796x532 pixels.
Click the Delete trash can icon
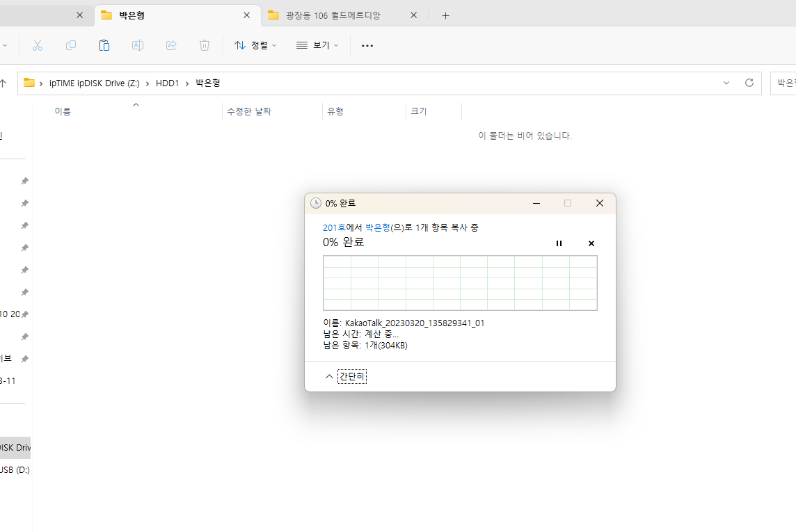pos(205,46)
